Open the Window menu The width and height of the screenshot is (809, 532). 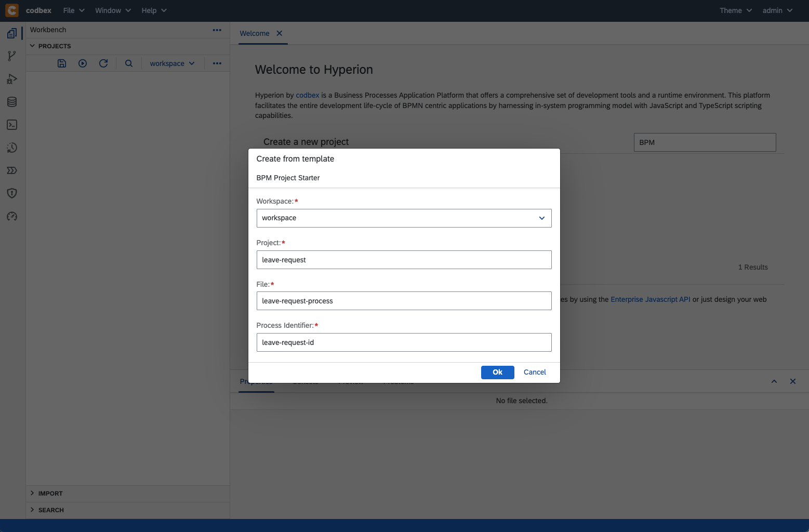pyautogui.click(x=113, y=10)
